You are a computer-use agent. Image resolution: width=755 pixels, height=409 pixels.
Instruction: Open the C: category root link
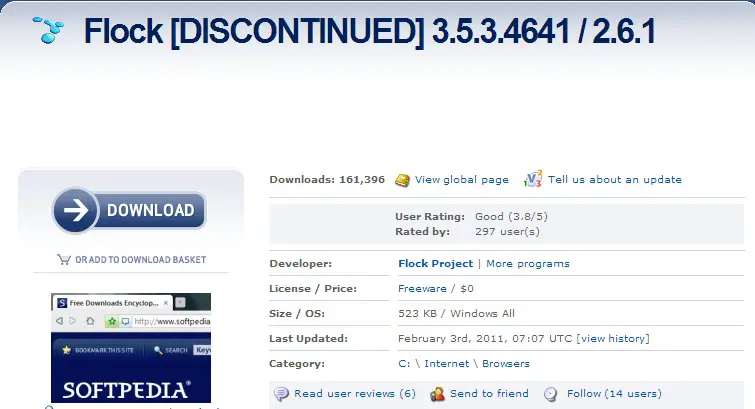point(404,364)
